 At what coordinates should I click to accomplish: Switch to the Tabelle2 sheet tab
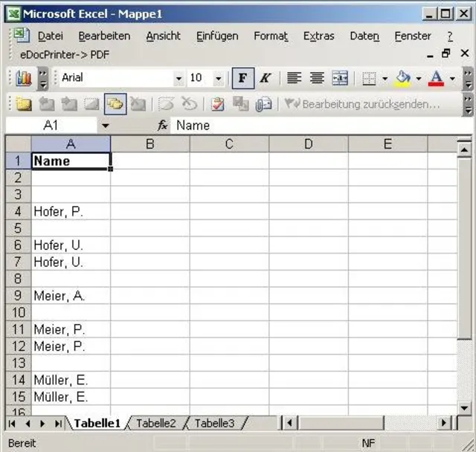tap(156, 423)
